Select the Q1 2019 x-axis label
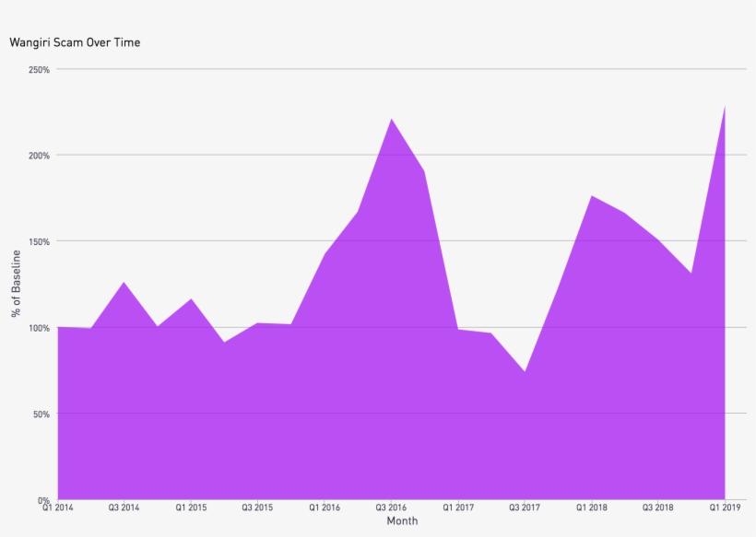 [x=725, y=508]
